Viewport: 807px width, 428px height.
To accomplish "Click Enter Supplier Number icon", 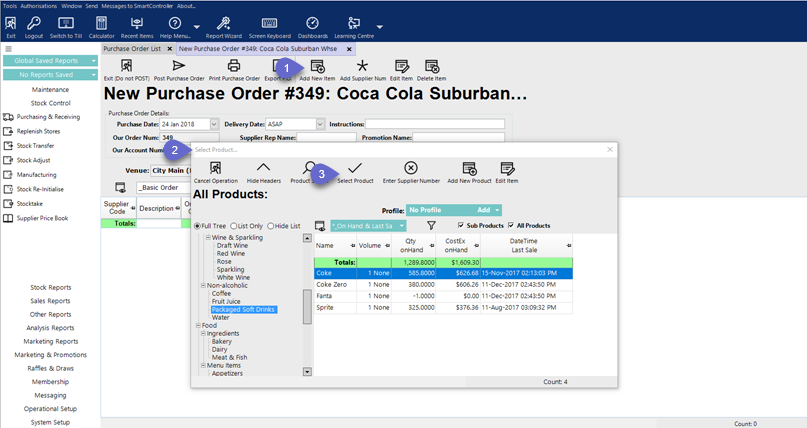I will coord(410,168).
